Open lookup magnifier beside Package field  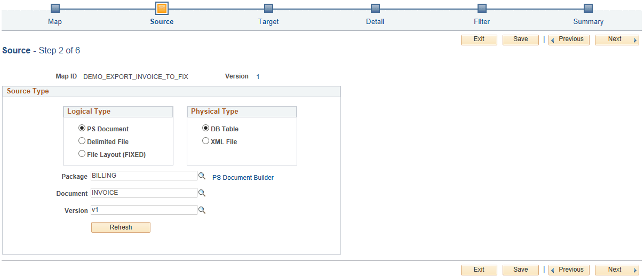coord(202,176)
